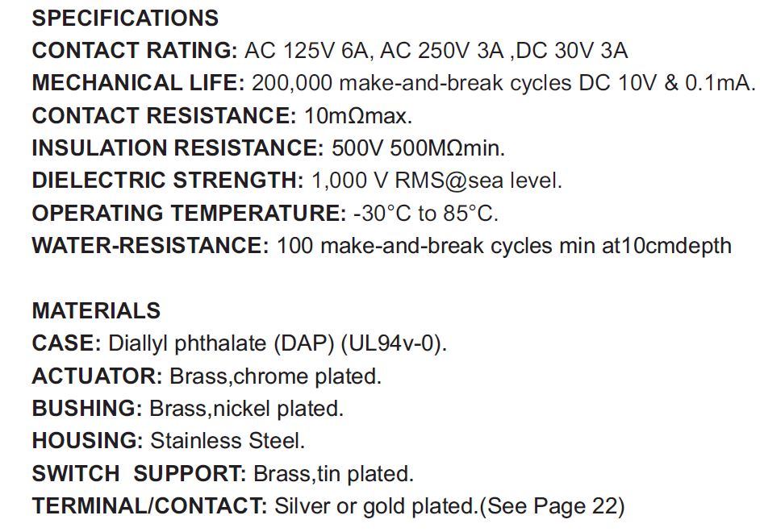Click the SPECIFICATIONS heading
This screenshot has height=532, width=760.
click(125, 19)
